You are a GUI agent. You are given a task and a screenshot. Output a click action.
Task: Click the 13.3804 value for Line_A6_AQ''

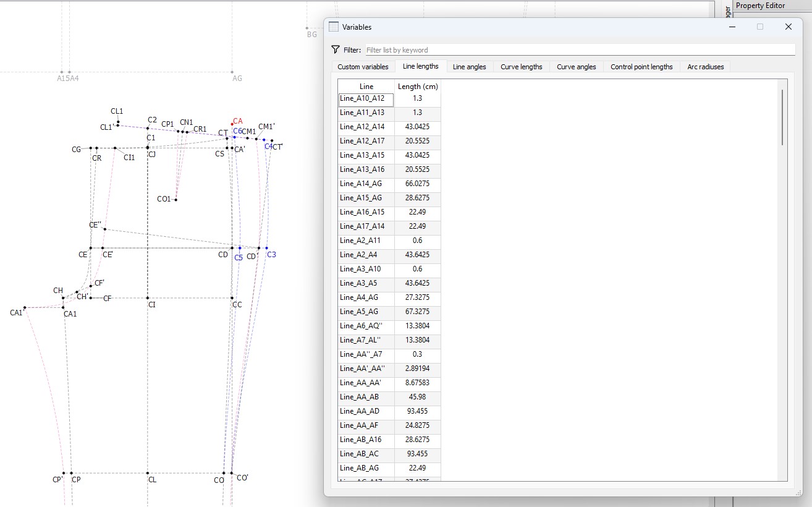coord(418,326)
